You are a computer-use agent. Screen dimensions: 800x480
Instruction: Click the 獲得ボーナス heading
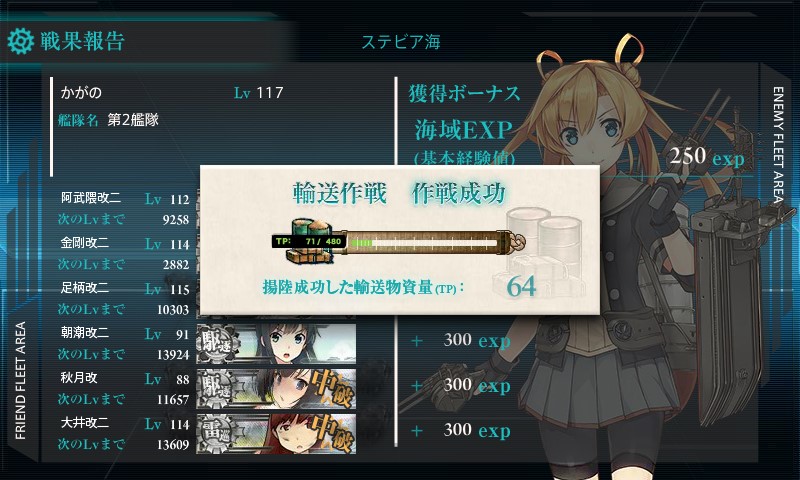(464, 93)
